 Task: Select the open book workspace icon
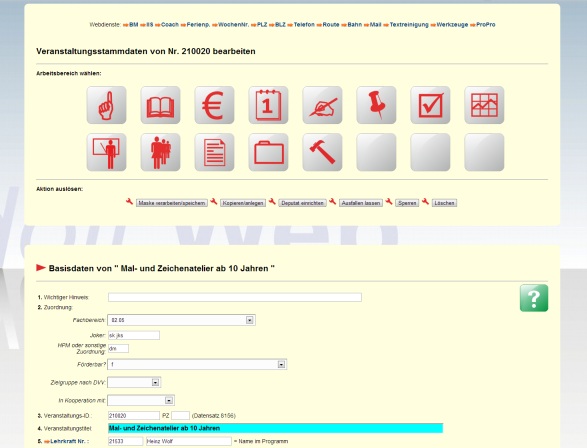[x=160, y=105]
